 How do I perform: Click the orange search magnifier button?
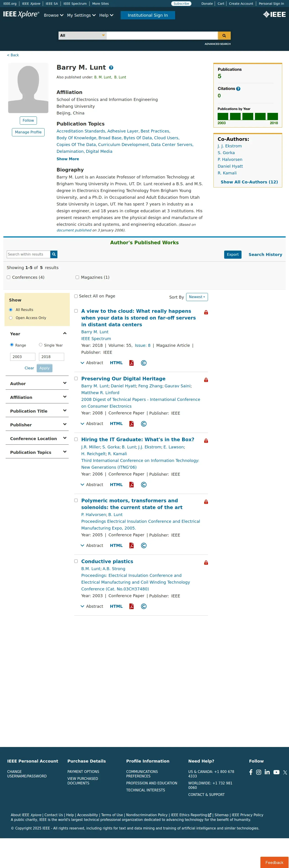click(224, 35)
